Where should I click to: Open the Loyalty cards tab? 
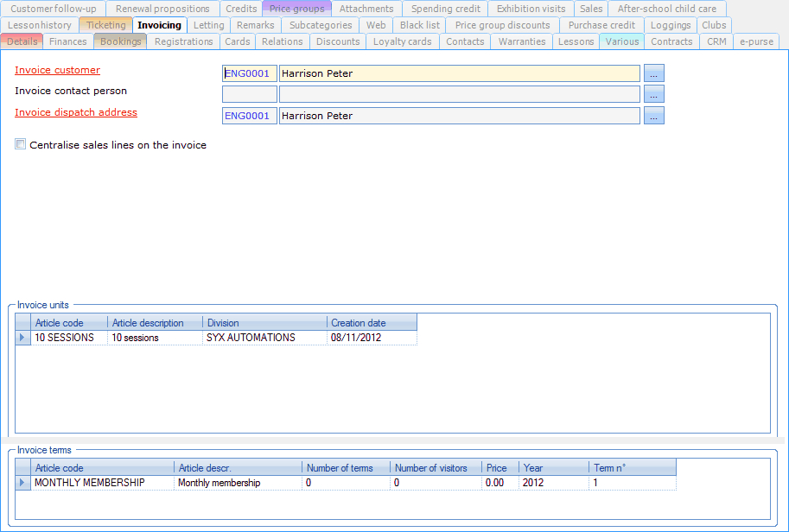[x=402, y=41]
